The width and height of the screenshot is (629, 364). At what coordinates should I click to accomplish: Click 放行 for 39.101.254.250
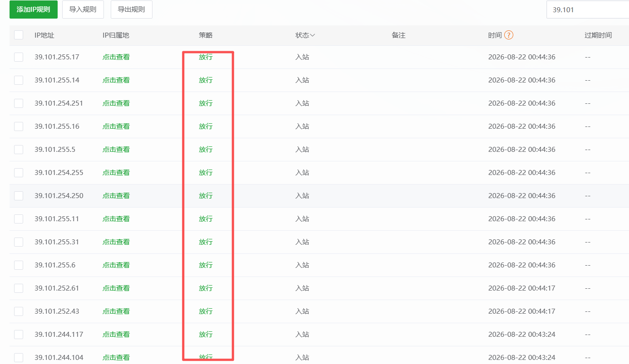tap(206, 196)
